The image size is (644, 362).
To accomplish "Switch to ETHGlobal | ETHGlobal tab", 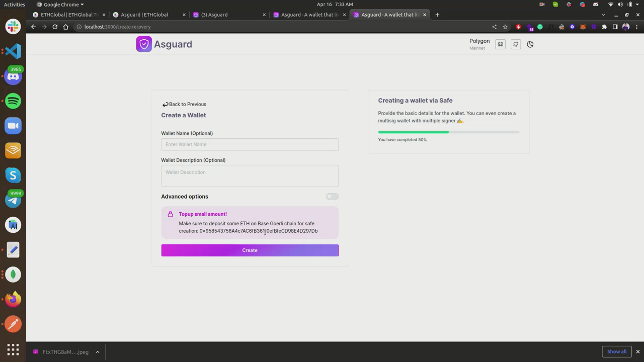I will coord(69,15).
